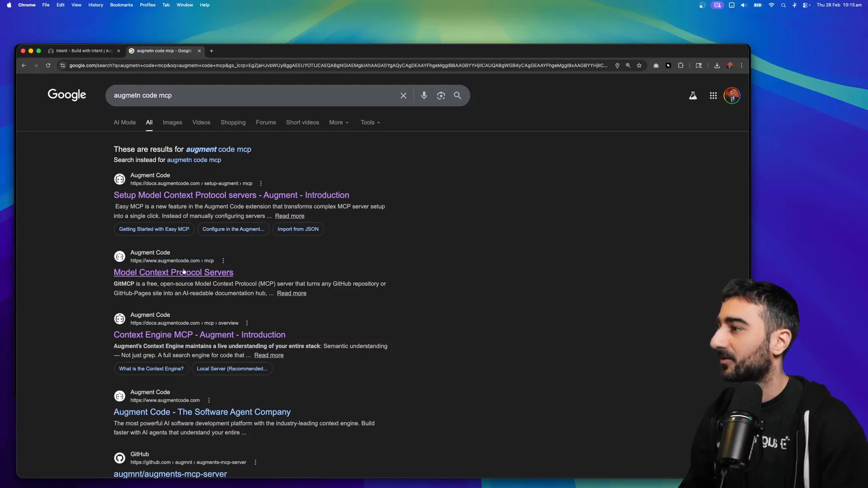Click the Import from JSON chip
Image resolution: width=868 pixels, height=488 pixels.
click(x=298, y=229)
